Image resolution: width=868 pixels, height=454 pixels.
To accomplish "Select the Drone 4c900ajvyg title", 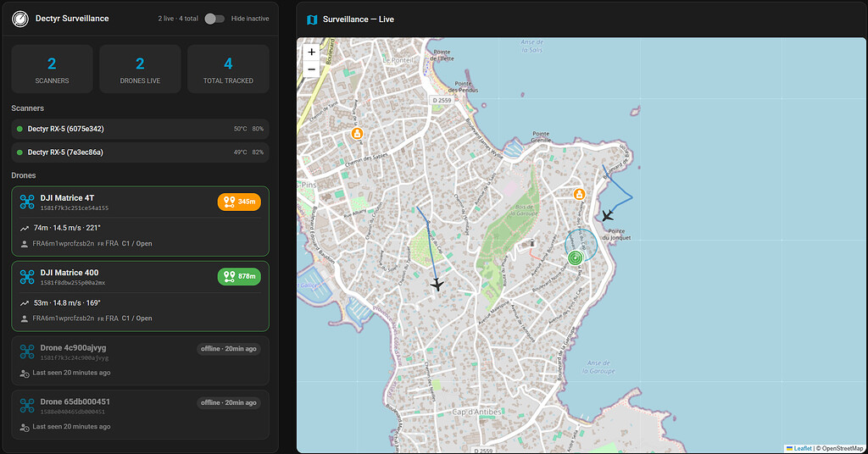I will tap(73, 348).
